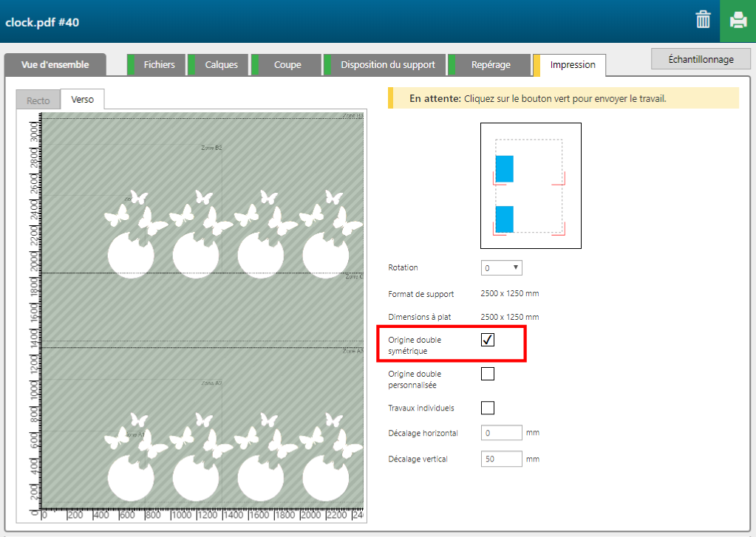Viewport: 756px width, 537px height.
Task: Enable Origine double personnalisée
Action: (488, 374)
